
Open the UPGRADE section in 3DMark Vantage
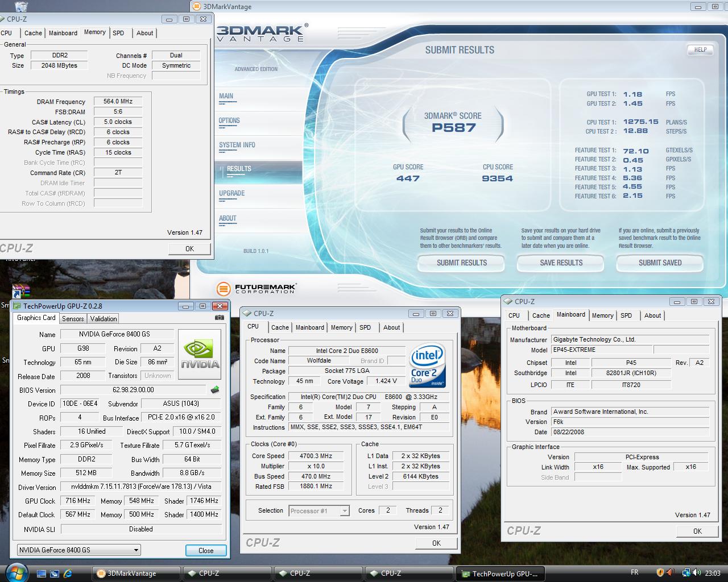tap(232, 193)
